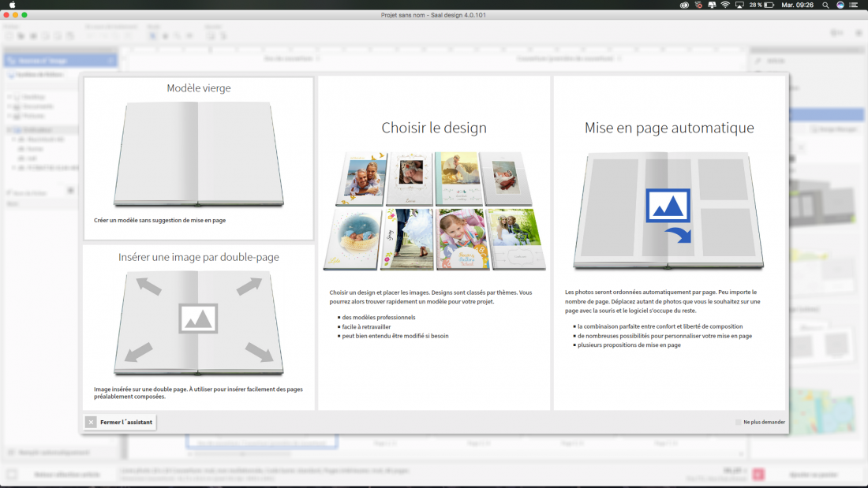
Task: Click the battery status icon
Action: pyautogui.click(x=768, y=5)
